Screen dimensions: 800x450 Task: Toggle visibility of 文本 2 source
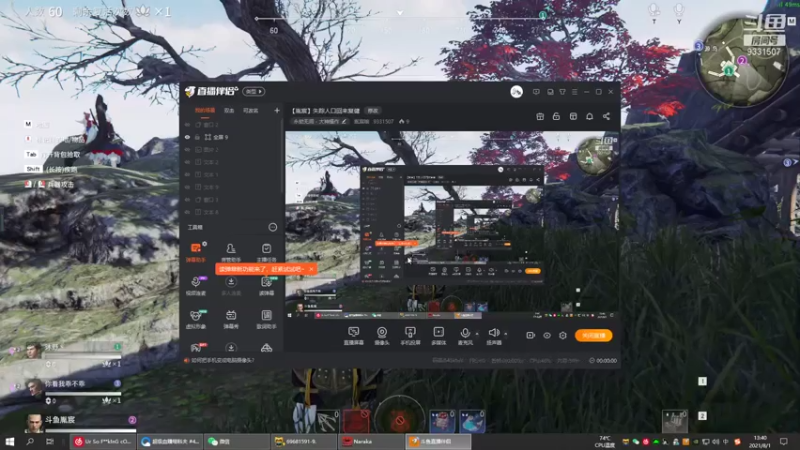(x=187, y=162)
